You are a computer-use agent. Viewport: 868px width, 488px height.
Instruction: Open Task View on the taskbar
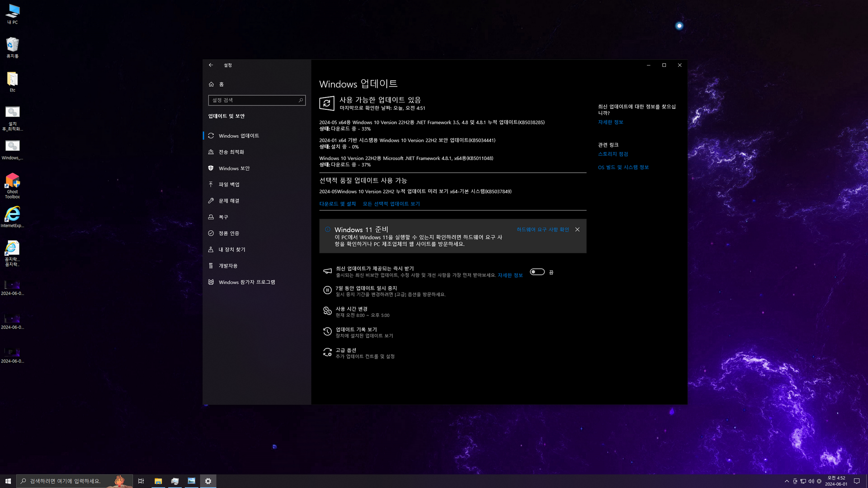(141, 481)
